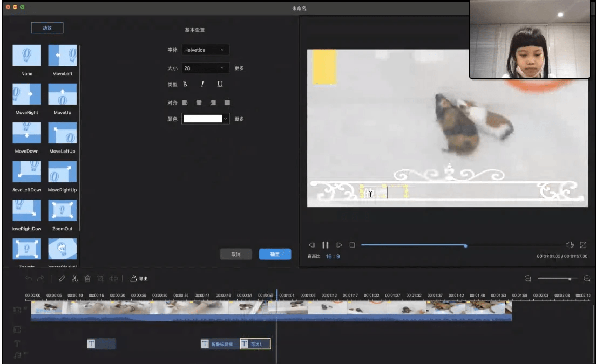The height and width of the screenshot is (364, 596).
Task: Click the zoom-out magnifier on timeline
Action: 528,279
